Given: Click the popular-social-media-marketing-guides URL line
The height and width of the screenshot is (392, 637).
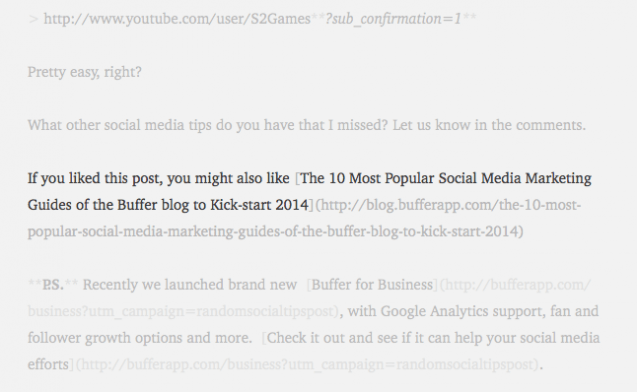Looking at the screenshot, I should (x=275, y=231).
